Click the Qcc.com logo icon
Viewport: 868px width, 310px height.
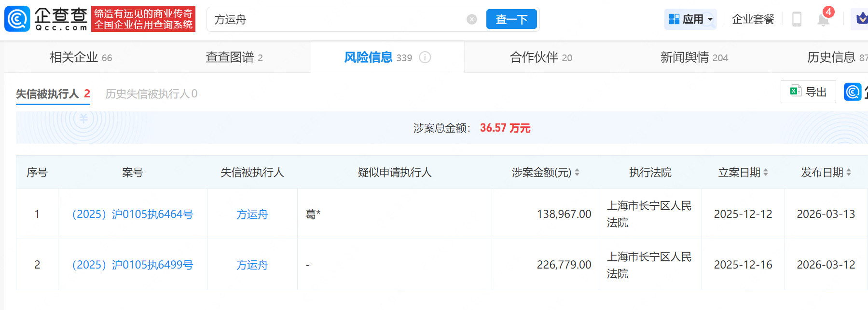(x=17, y=19)
